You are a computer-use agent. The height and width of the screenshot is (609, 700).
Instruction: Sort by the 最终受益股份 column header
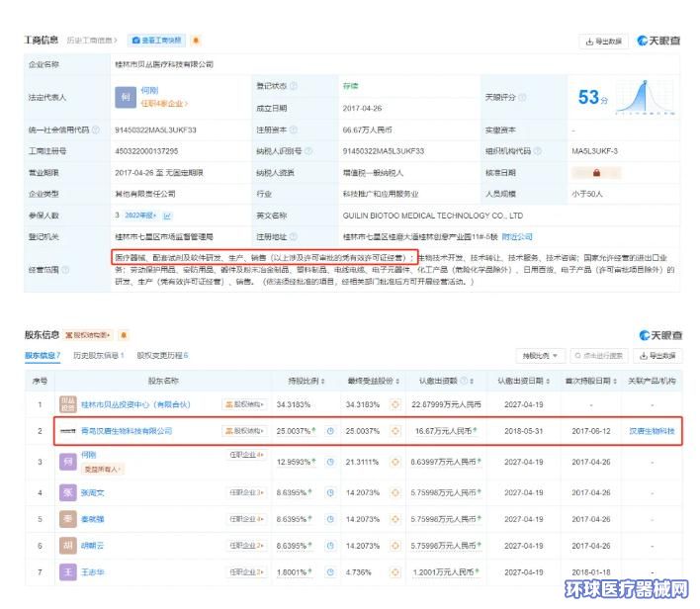coord(373,381)
